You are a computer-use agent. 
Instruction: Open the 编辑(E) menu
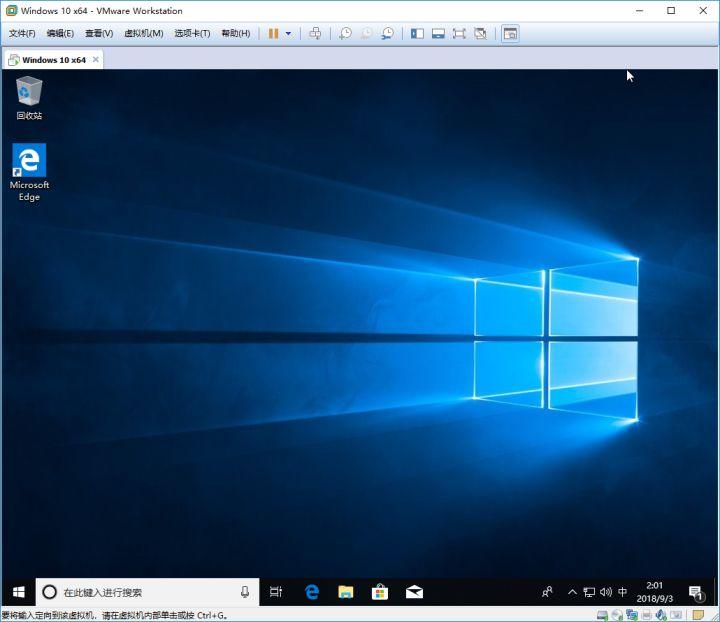click(60, 34)
